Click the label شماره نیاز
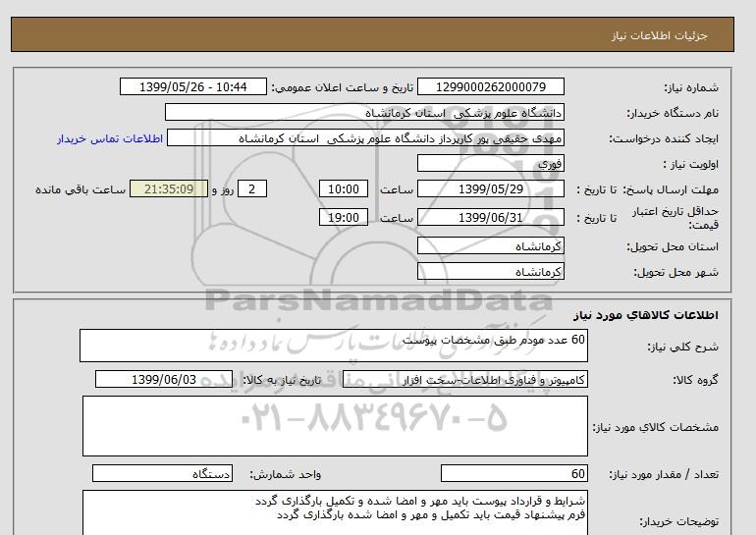 pos(691,87)
